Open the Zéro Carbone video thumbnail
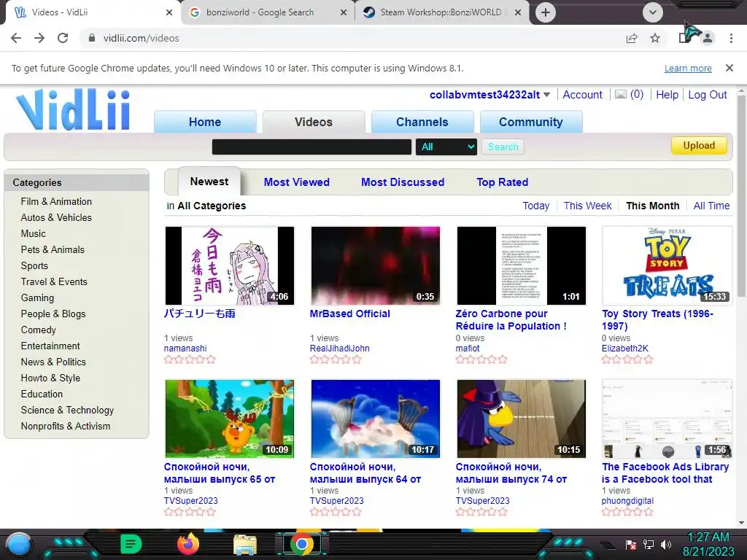Screen dimensions: 747x560 click(521, 265)
